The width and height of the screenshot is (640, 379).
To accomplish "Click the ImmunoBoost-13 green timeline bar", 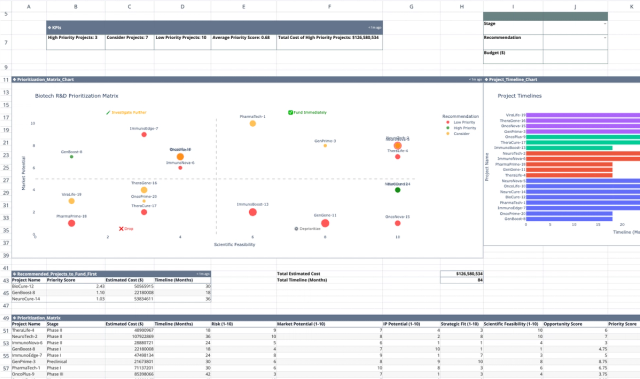I will [569, 148].
